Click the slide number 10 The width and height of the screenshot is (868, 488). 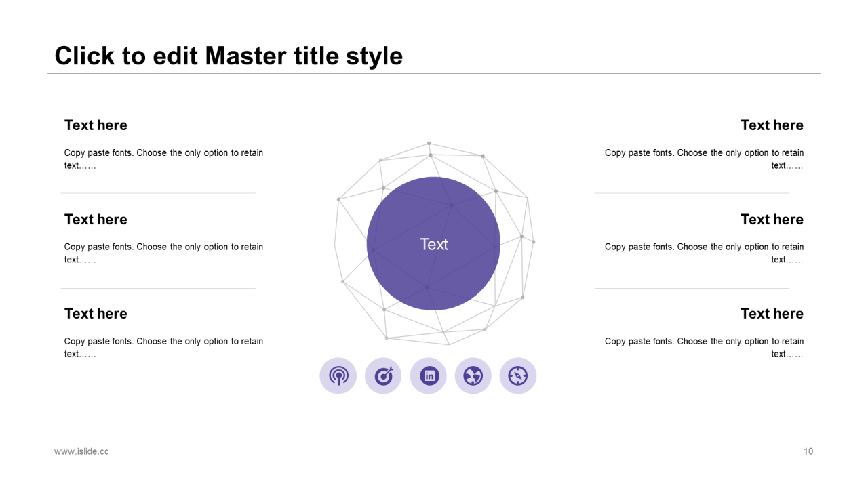pos(808,451)
